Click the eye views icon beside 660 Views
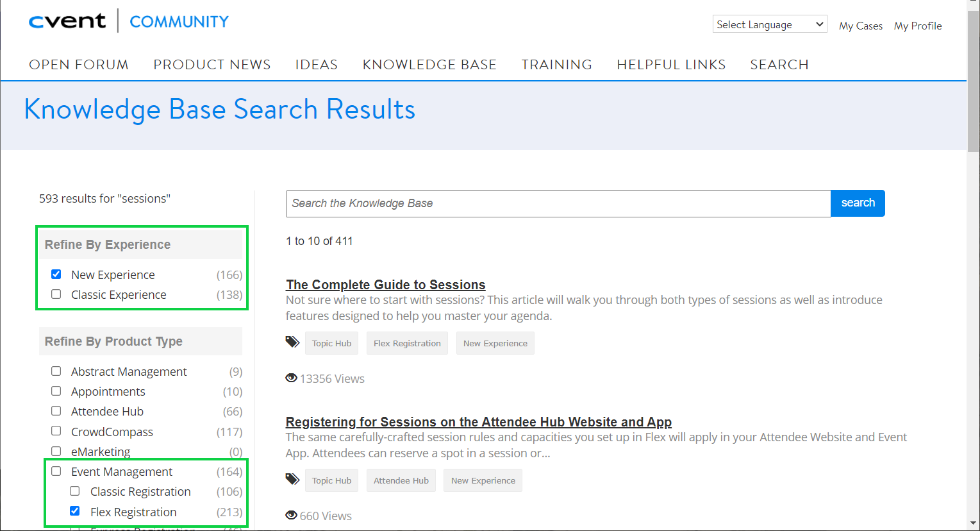 pos(291,516)
